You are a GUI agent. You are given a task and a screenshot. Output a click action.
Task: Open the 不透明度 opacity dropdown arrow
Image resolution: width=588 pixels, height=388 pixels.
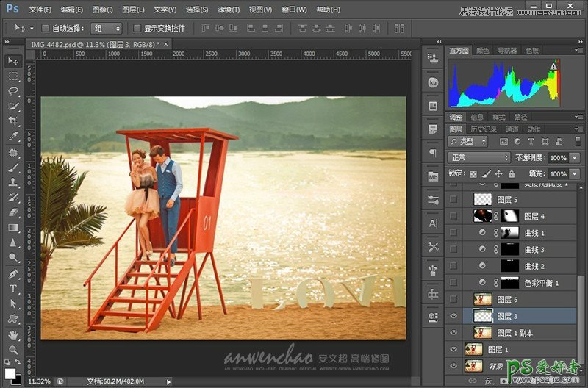(x=573, y=158)
